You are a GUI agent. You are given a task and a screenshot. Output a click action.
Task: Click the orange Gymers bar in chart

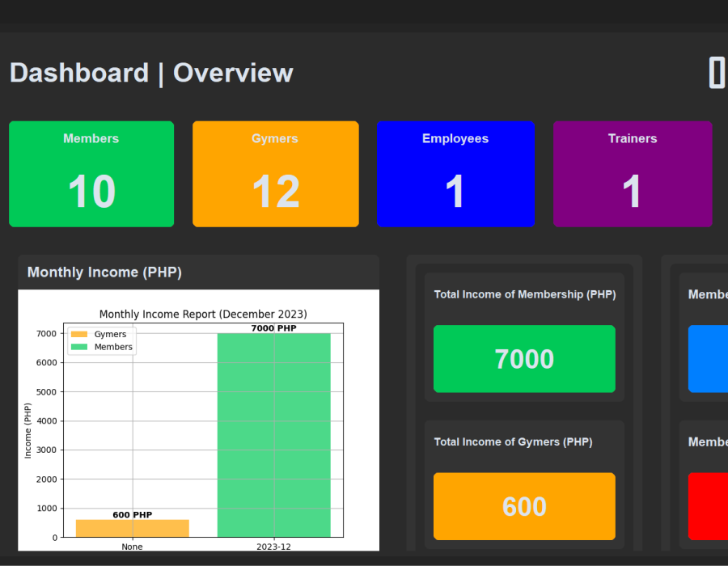[x=132, y=527]
